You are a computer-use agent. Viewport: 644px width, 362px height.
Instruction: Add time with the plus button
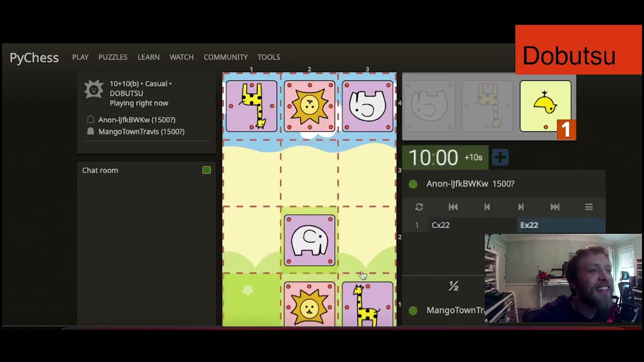point(500,157)
